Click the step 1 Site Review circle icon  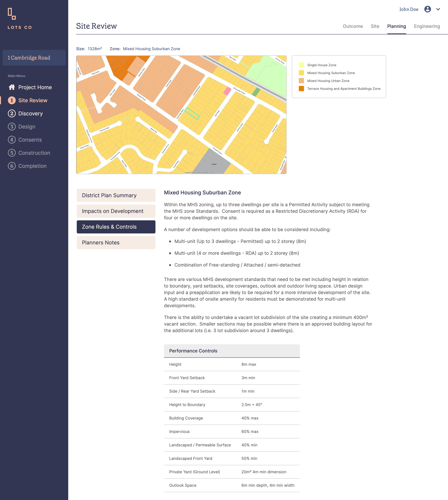(x=12, y=100)
